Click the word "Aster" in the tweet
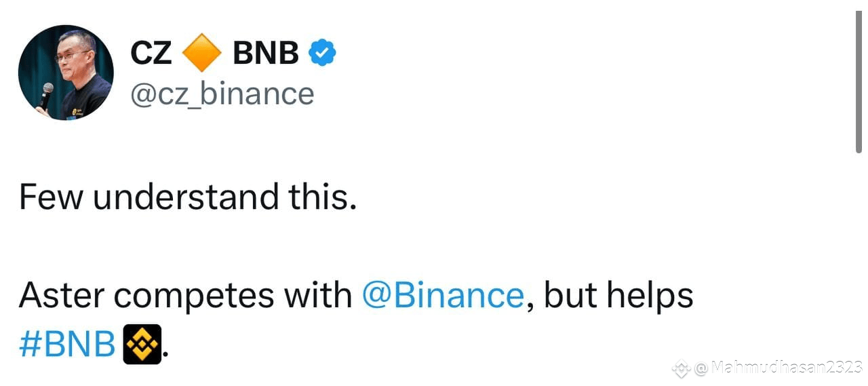The width and height of the screenshot is (868, 386). coord(62,295)
